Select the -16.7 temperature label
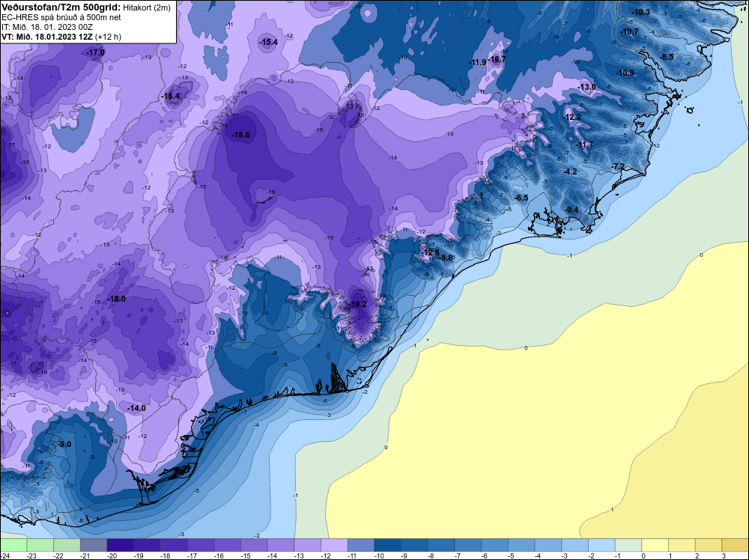 coord(497,59)
